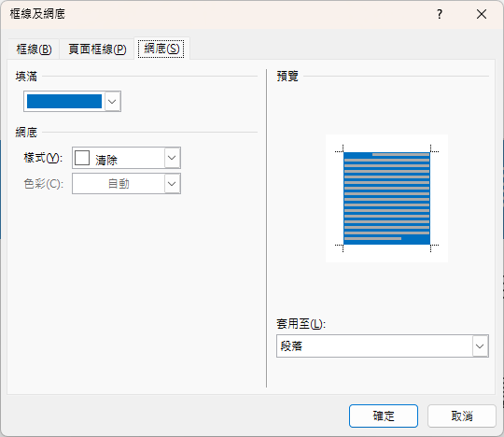Image resolution: width=504 pixels, height=437 pixels.
Task: Open the 套用至 field showing 段落
Action: click(383, 346)
